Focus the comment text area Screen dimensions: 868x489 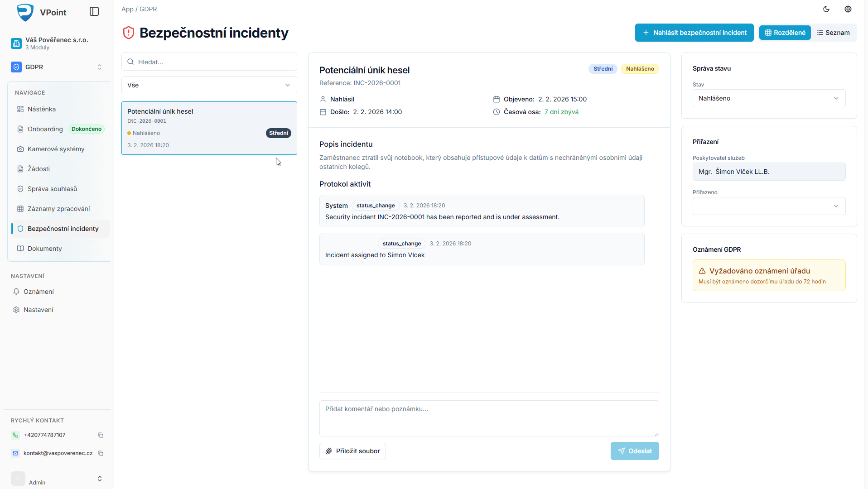coord(488,418)
